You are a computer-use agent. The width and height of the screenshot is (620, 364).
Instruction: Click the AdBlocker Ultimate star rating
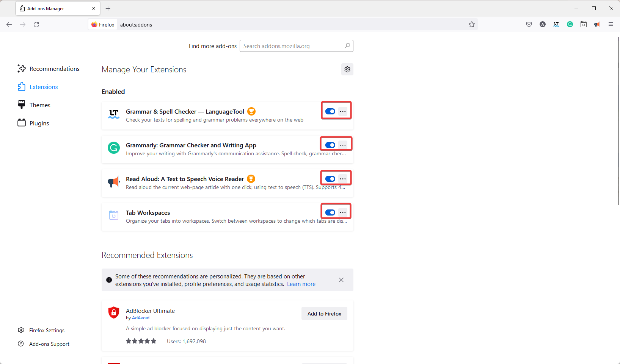pos(141,341)
